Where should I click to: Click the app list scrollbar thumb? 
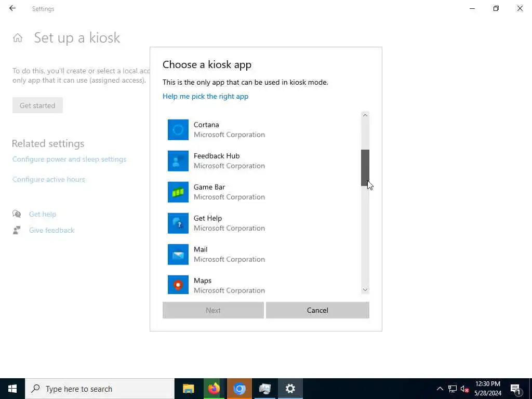pyautogui.click(x=365, y=168)
